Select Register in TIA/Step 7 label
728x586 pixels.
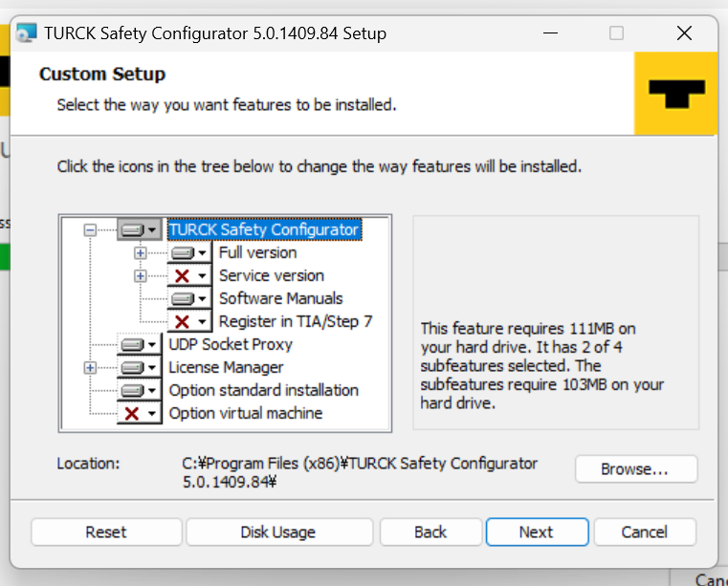point(296,321)
